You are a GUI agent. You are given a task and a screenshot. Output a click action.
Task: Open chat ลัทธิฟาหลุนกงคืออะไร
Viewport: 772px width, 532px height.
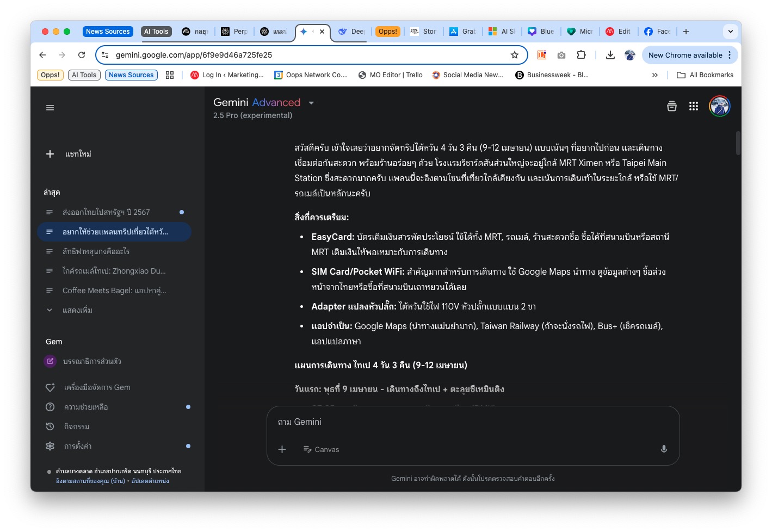pos(114,251)
